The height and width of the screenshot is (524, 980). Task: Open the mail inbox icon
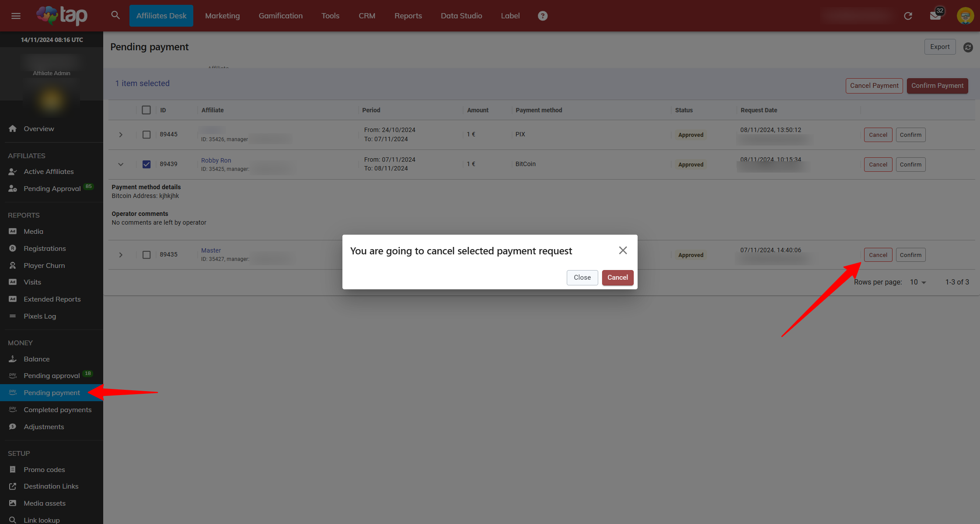tap(935, 16)
